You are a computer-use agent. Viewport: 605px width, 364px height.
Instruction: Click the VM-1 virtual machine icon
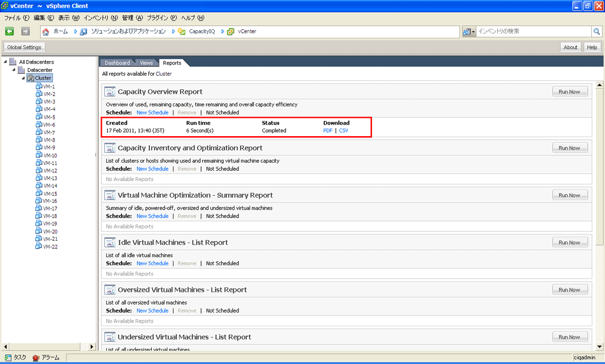point(39,86)
